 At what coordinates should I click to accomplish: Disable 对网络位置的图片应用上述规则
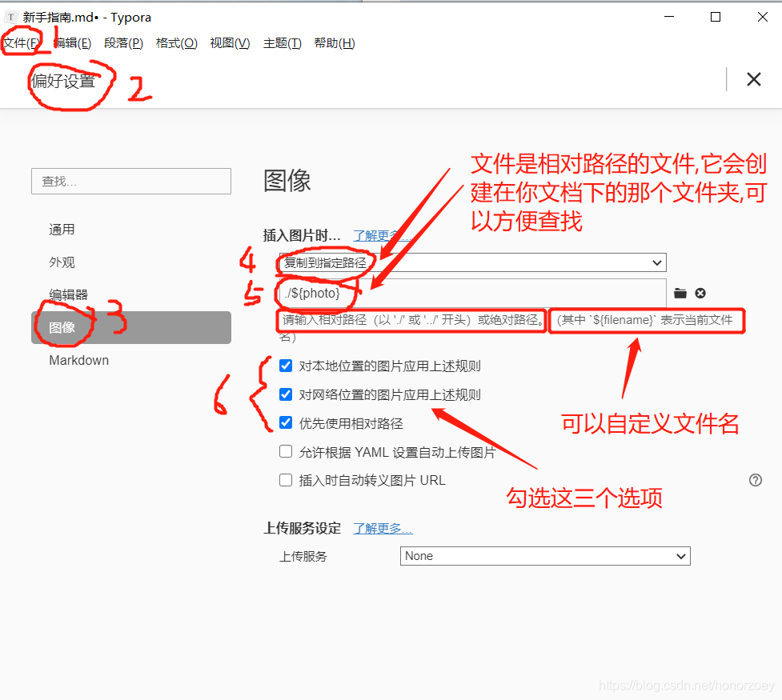tap(286, 394)
